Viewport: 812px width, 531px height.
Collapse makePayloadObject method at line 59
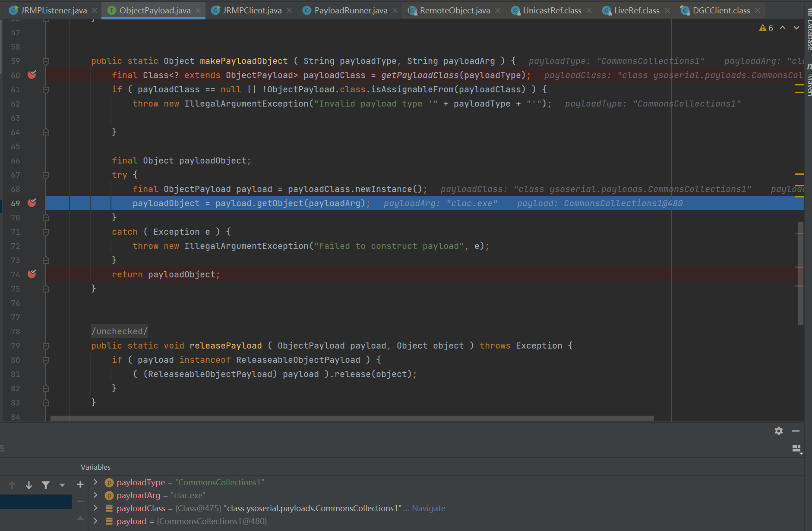click(46, 61)
